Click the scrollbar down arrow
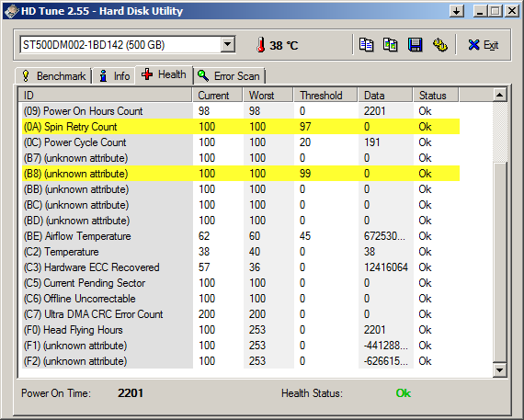This screenshot has width=524, height=420. [x=500, y=369]
